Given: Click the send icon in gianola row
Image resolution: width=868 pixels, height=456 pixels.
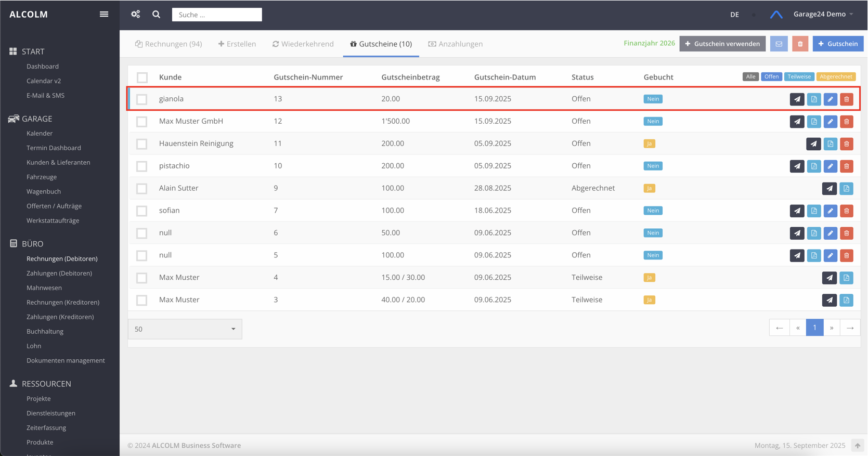Looking at the screenshot, I should click(x=797, y=99).
